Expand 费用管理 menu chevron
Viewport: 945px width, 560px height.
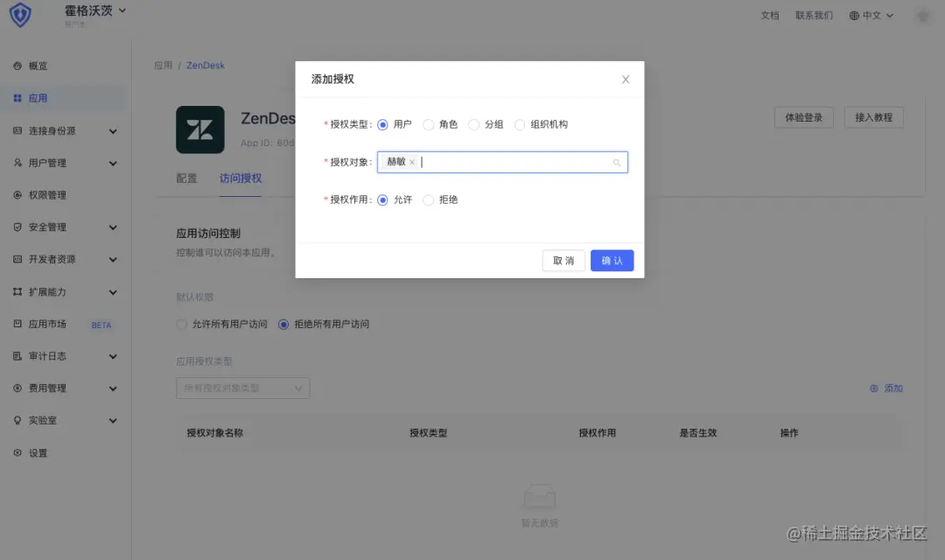coord(113,388)
